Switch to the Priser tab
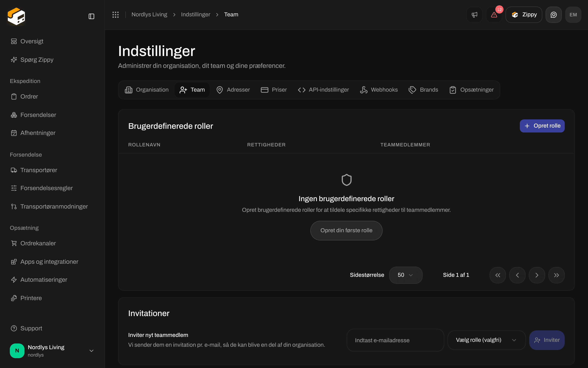Viewport: 588px width, 368px height. coord(274,90)
